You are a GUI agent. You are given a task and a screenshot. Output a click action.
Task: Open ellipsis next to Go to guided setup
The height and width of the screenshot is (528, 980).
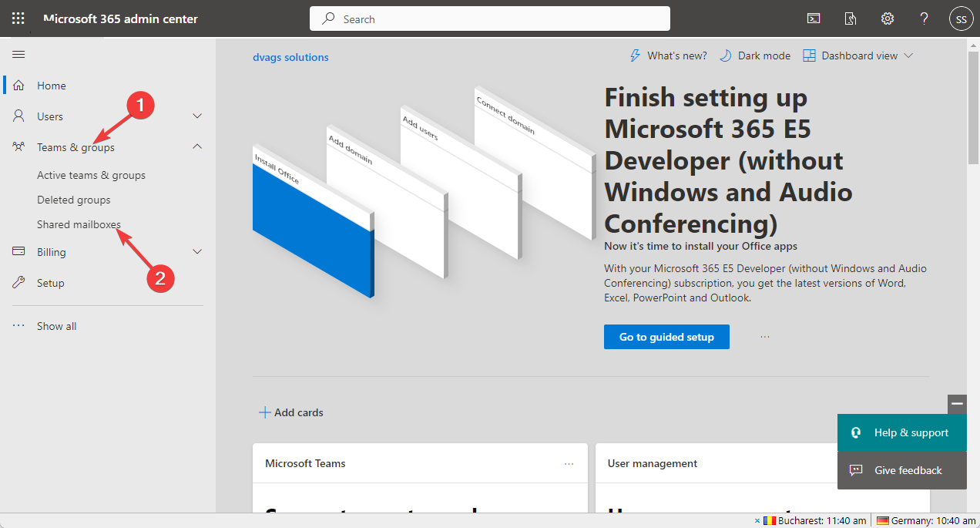pos(765,337)
